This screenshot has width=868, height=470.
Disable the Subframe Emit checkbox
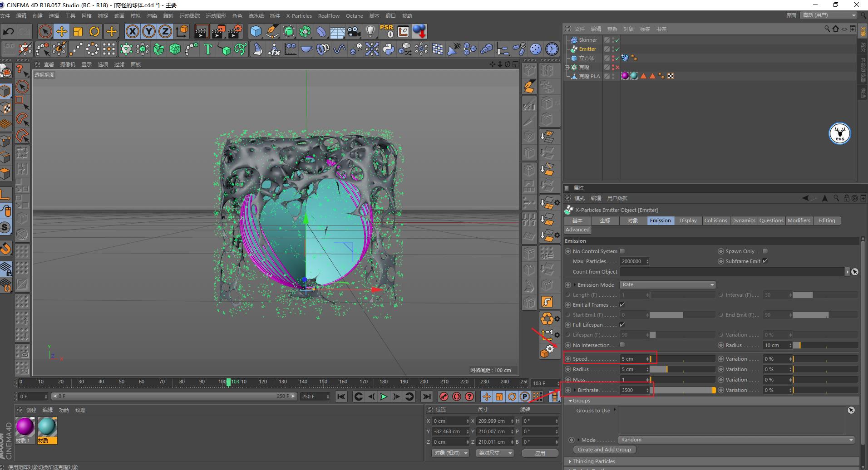coord(766,261)
